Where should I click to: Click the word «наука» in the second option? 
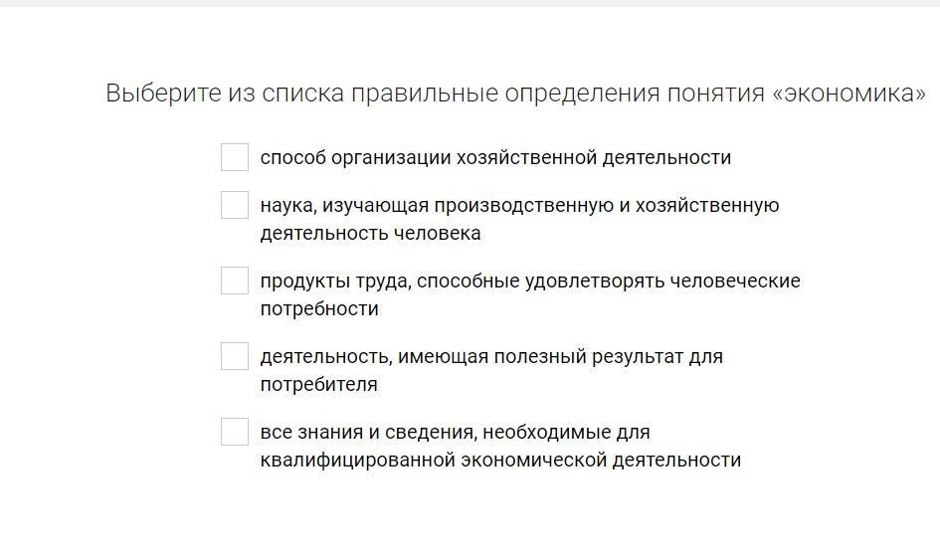tap(287, 205)
